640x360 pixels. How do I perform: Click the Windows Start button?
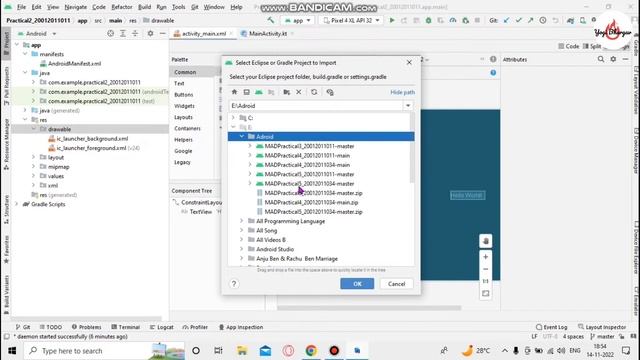click(x=12, y=351)
